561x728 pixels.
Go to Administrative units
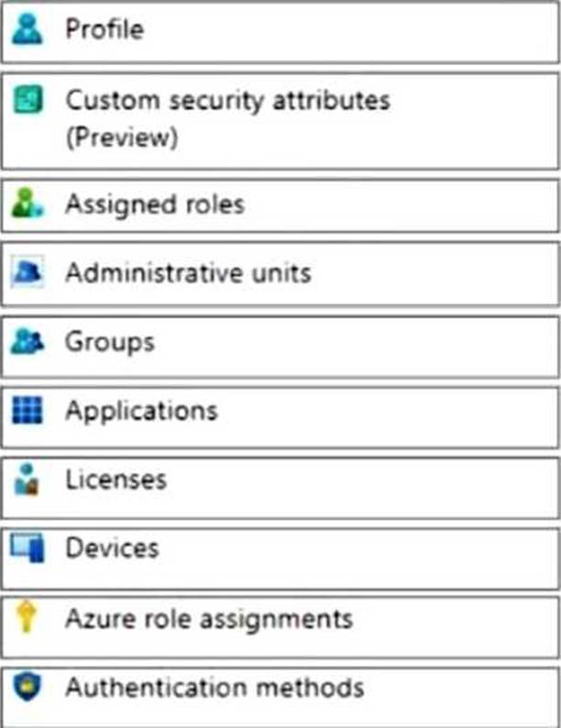click(x=188, y=272)
